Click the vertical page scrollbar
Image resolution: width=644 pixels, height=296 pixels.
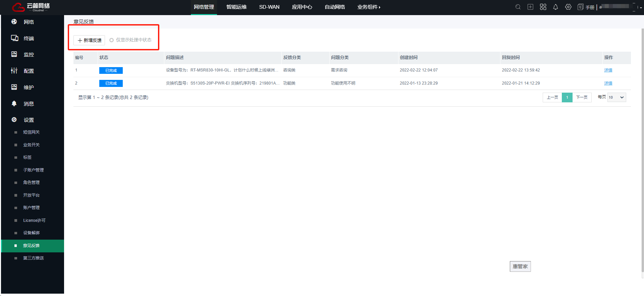[x=642, y=150]
